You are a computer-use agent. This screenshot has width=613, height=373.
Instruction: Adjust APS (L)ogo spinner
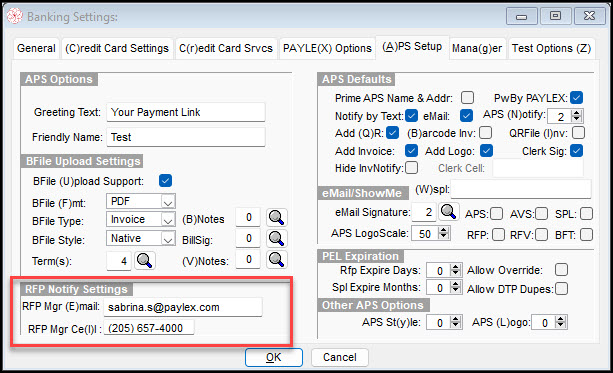561,322
